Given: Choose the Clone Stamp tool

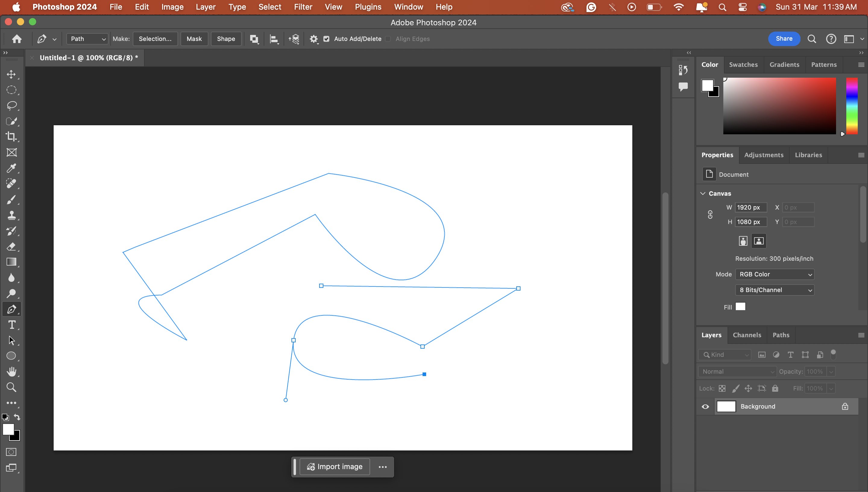Looking at the screenshot, I should click(12, 215).
